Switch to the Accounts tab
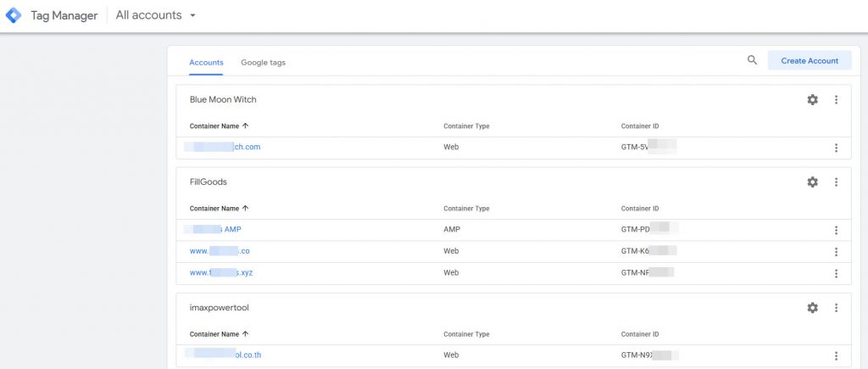Screen dimensions: 868x369 pos(206,63)
